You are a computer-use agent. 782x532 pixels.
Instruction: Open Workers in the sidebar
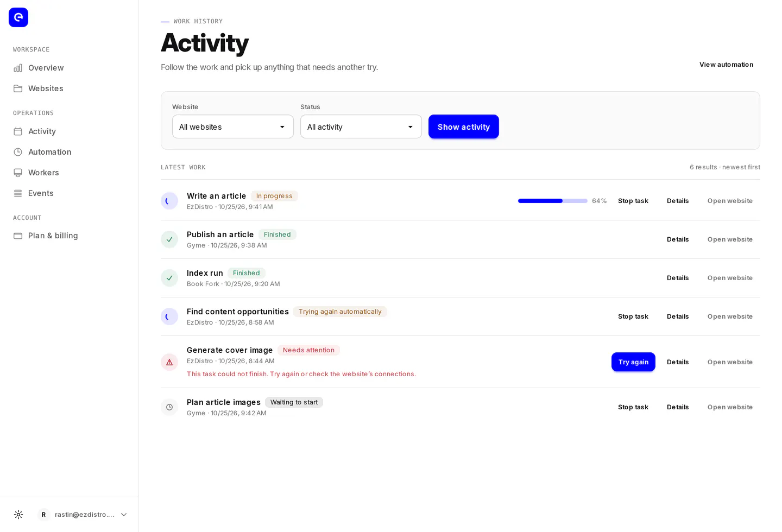69,173
